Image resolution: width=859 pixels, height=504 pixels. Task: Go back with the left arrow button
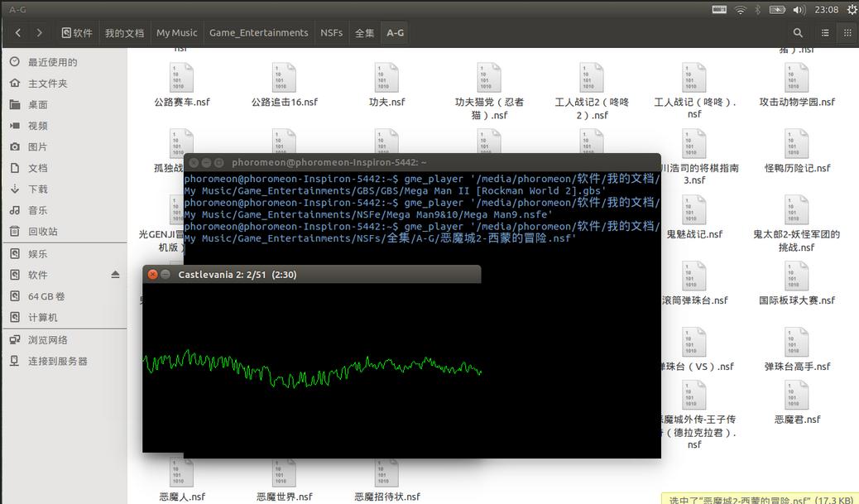click(18, 33)
